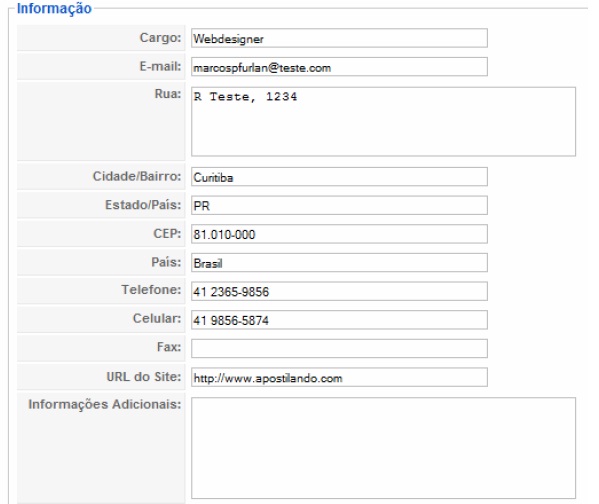Click the Celular field 41 9856-5874
Image resolution: width=599 pixels, height=504 pixels.
(339, 320)
